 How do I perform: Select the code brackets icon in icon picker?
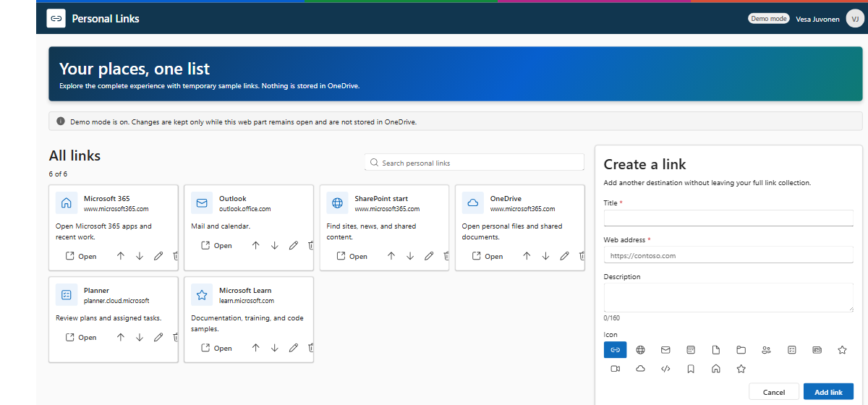(665, 369)
